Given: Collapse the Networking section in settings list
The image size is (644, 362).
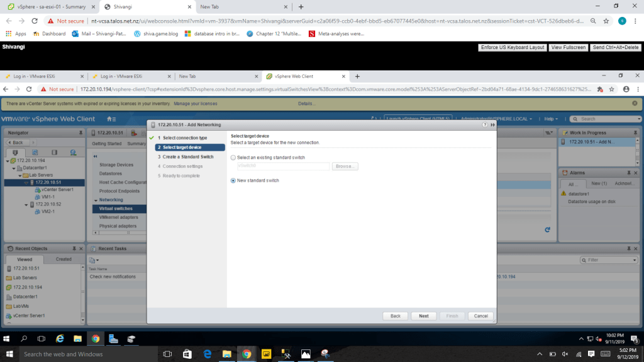Looking at the screenshot, I should click(x=94, y=200).
